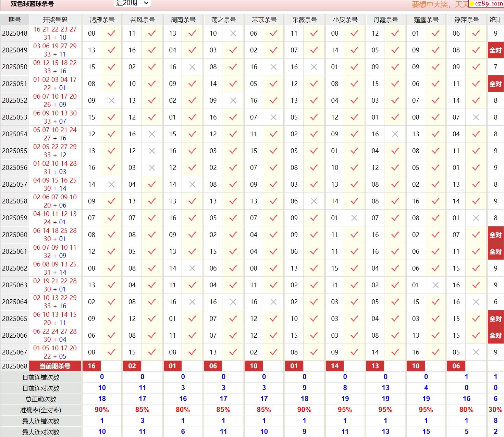Click X mark in 2025055 谷风杀号 column
The image size is (504, 437).
[x=152, y=151]
